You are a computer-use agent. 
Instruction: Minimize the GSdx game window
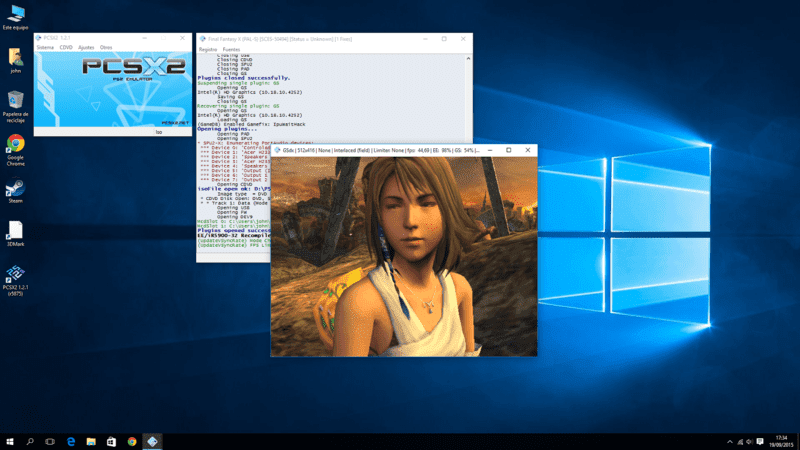click(x=490, y=151)
